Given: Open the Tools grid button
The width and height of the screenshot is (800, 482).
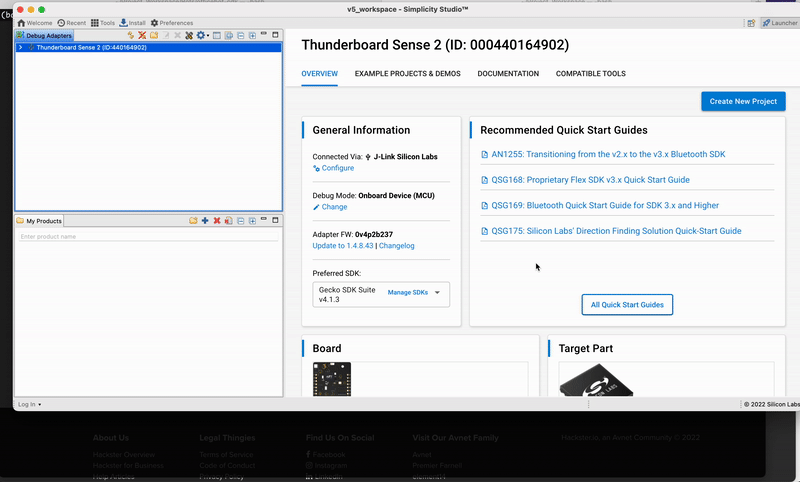Looking at the screenshot, I should [103, 23].
